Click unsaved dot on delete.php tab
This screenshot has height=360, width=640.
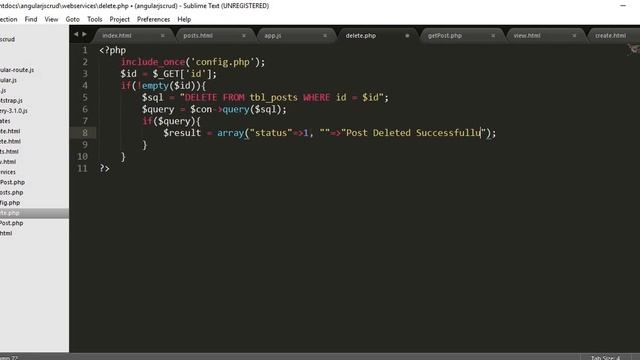coord(407,36)
